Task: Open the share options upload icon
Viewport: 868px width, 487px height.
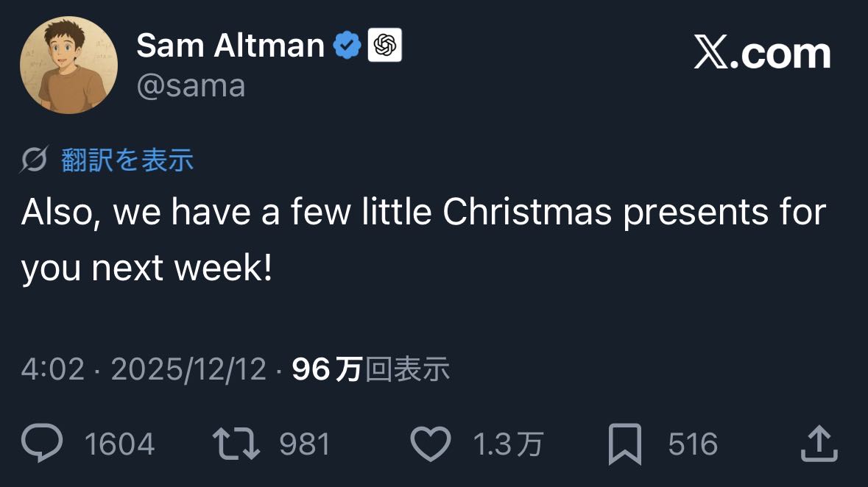Action: pyautogui.click(x=819, y=444)
